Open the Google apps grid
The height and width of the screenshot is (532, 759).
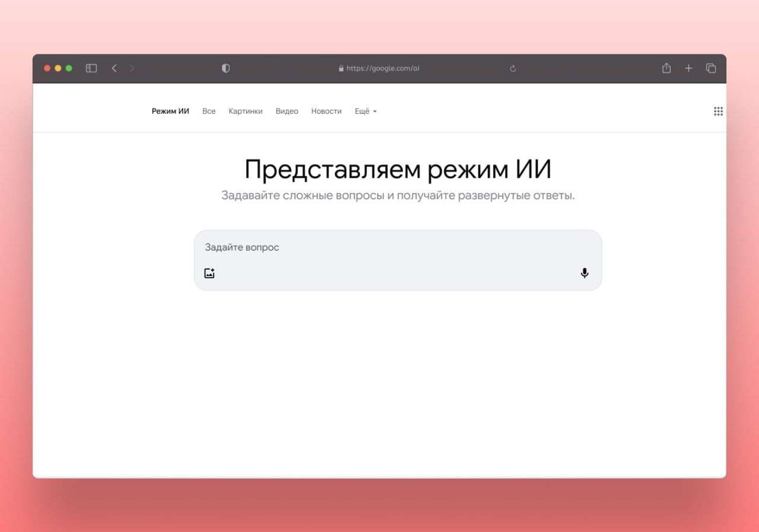pyautogui.click(x=718, y=111)
